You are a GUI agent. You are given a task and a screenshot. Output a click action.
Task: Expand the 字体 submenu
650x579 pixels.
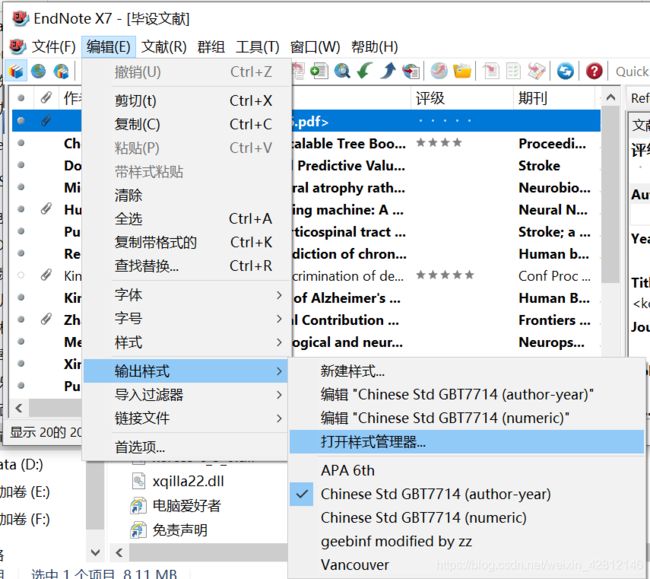tap(186, 295)
